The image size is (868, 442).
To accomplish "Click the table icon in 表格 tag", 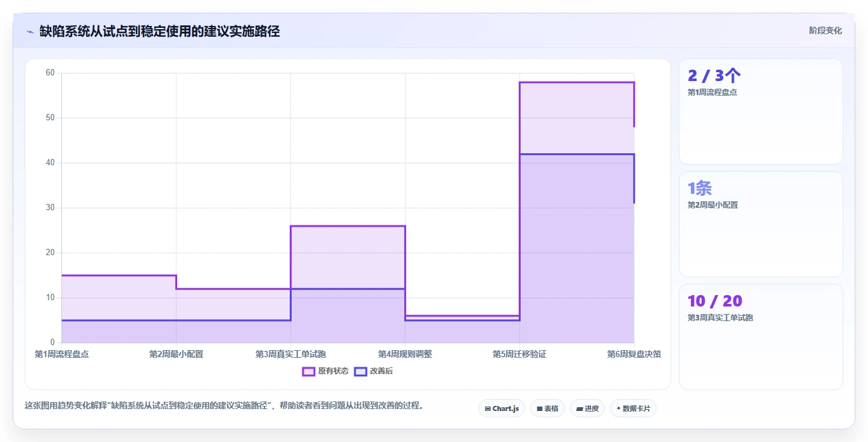I will [540, 409].
